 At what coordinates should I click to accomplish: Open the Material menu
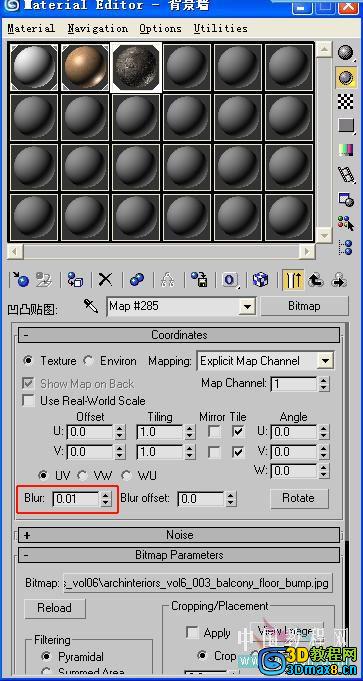31,29
